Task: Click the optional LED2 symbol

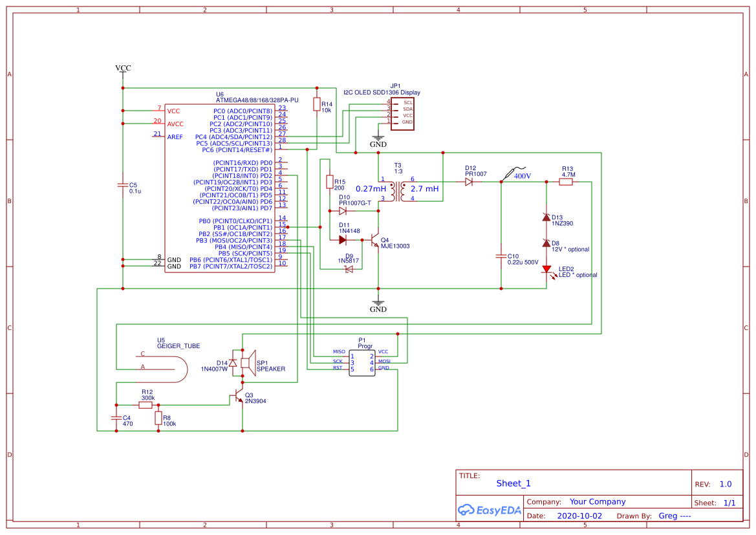Action: [x=546, y=270]
